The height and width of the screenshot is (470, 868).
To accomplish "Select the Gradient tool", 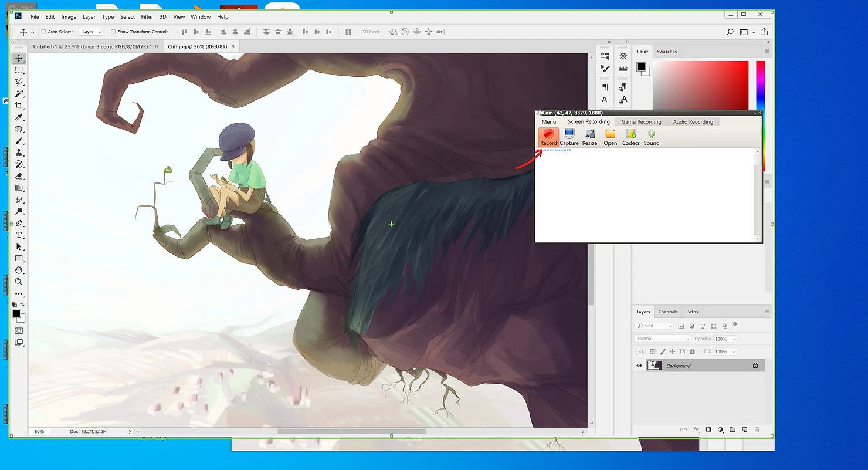I will pyautogui.click(x=19, y=188).
